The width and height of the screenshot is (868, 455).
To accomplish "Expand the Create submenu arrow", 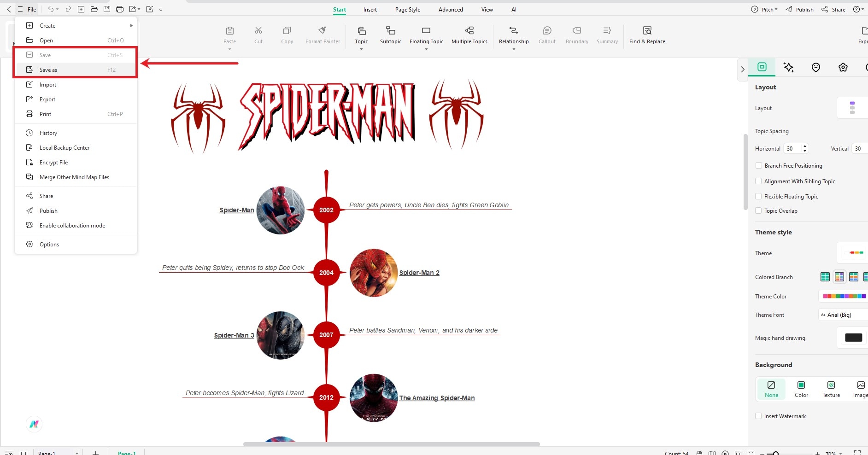I will coord(131,26).
